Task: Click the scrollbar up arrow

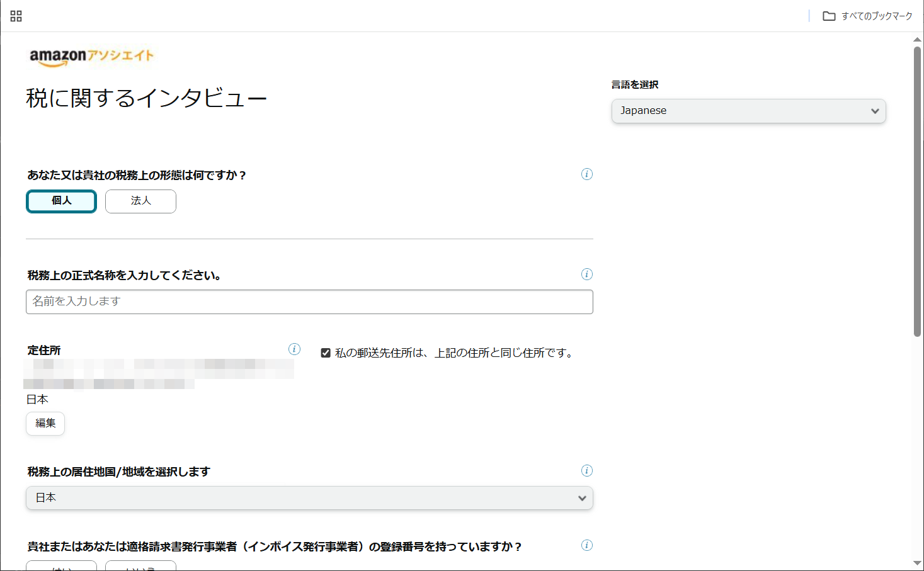Action: click(x=917, y=39)
